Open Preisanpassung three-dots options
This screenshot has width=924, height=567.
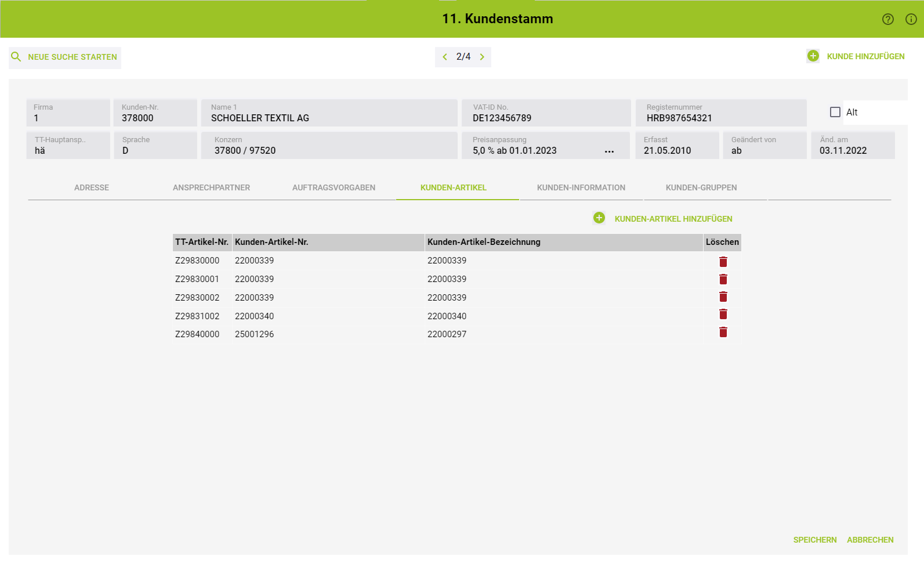609,151
